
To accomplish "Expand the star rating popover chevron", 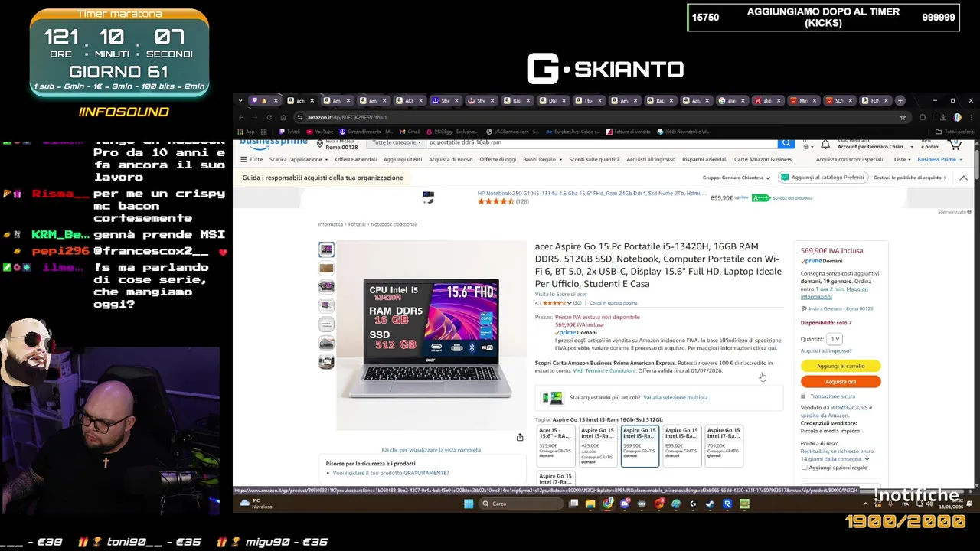I will [569, 303].
